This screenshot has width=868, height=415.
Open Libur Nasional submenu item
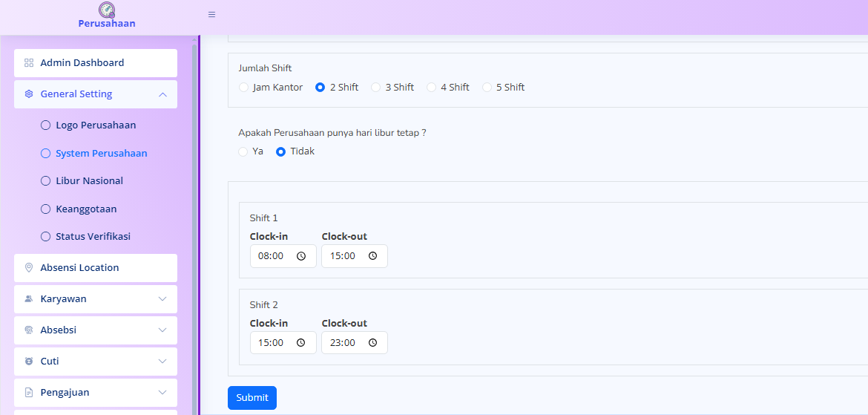click(89, 181)
